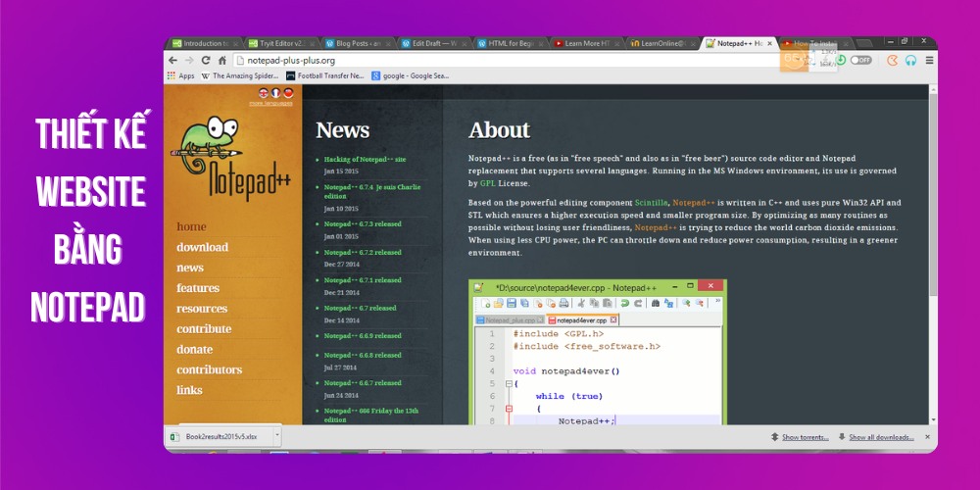Click Paste icon in Notepad++ screenshot
This screenshot has width=980, height=490.
pyautogui.click(x=608, y=303)
